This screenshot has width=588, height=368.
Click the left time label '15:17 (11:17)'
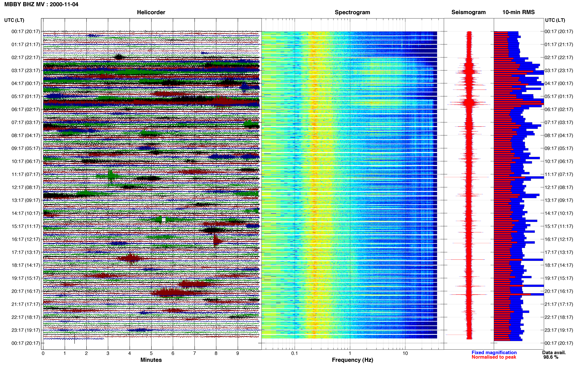click(x=26, y=226)
